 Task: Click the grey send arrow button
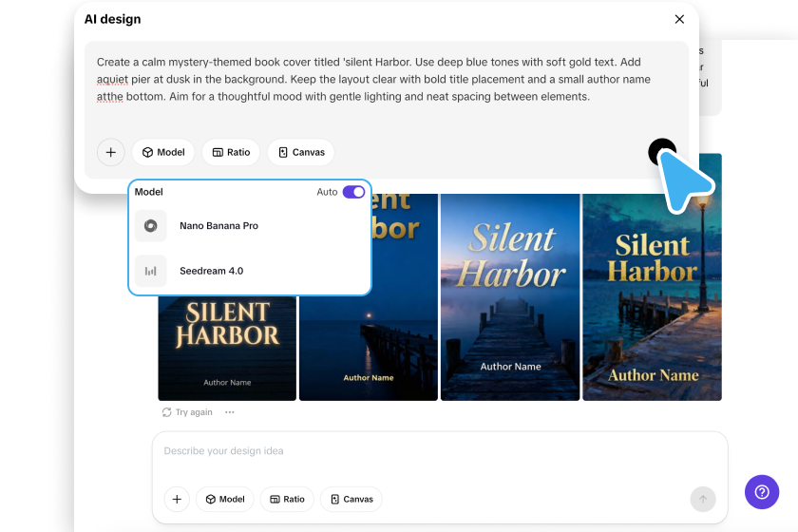(703, 500)
